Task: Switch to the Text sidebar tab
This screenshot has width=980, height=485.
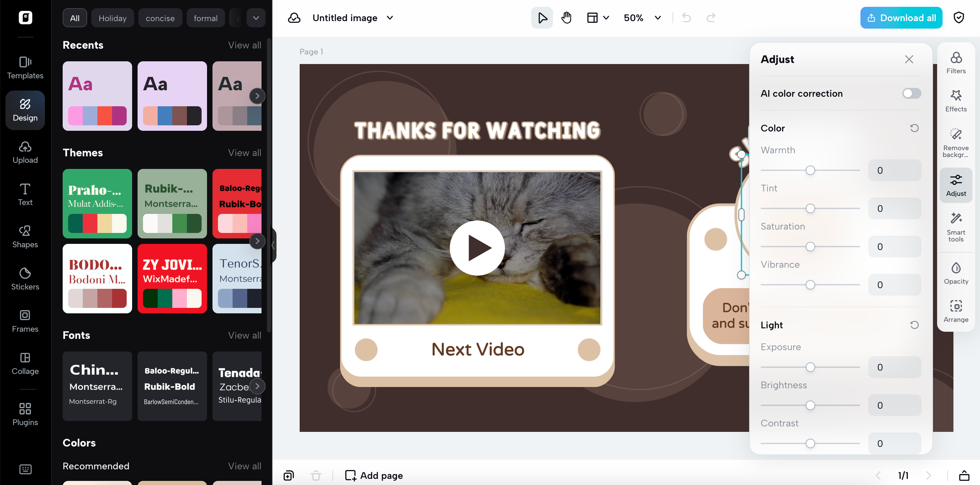Action: (x=25, y=194)
